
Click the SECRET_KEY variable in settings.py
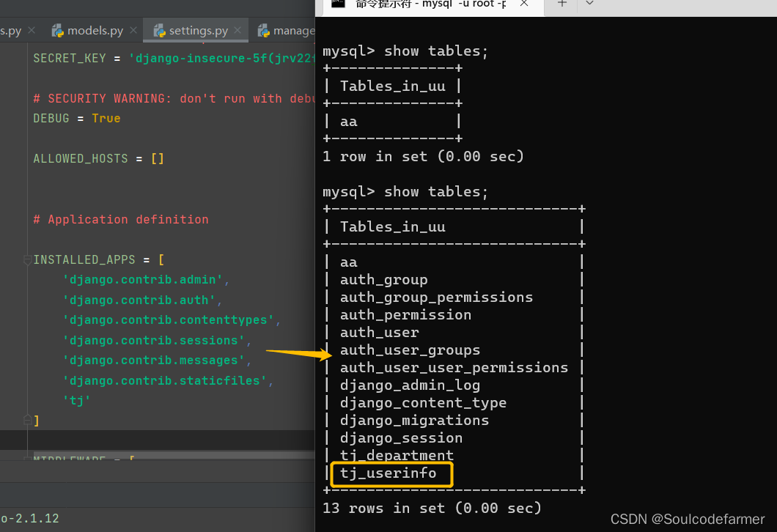point(70,59)
